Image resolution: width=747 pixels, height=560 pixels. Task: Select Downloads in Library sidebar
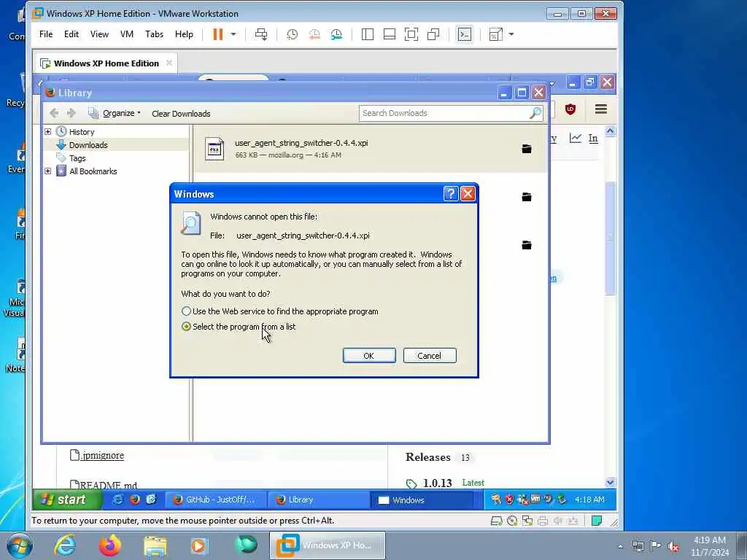(x=88, y=145)
